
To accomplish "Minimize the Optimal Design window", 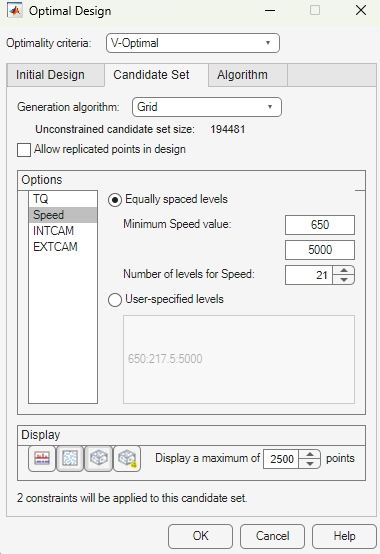I will click(270, 10).
